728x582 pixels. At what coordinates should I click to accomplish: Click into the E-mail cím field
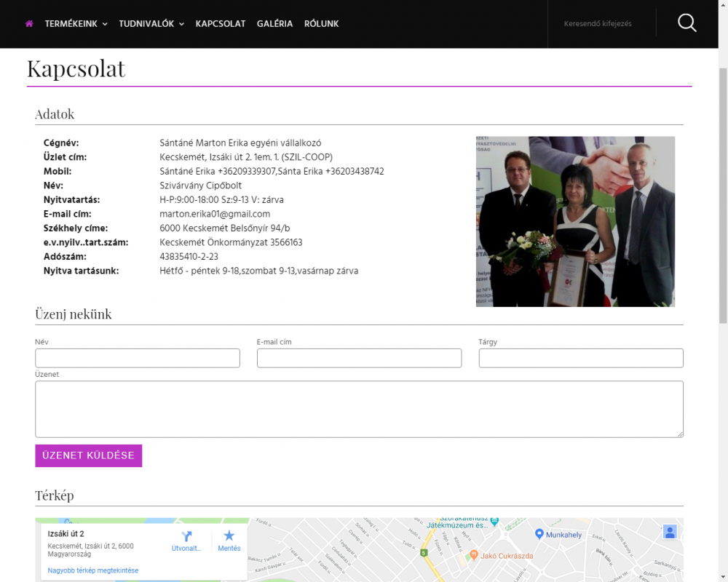[359, 358]
